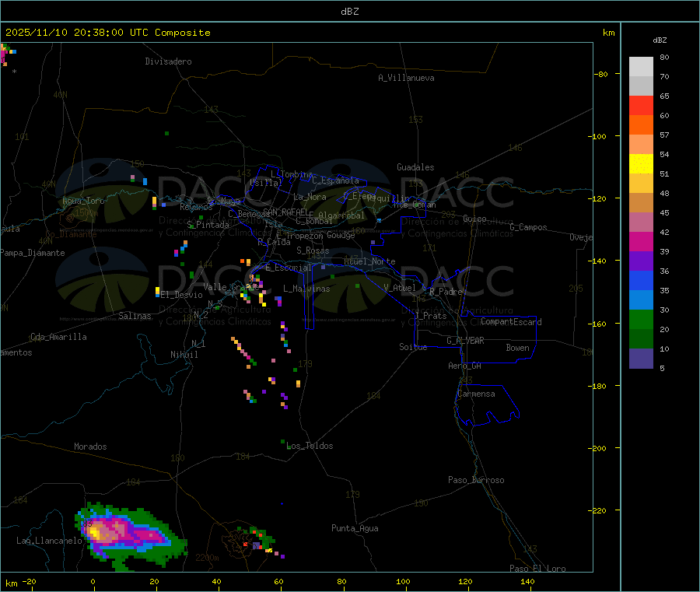Select the Guadales location label
700x592 pixels.
pos(415,167)
